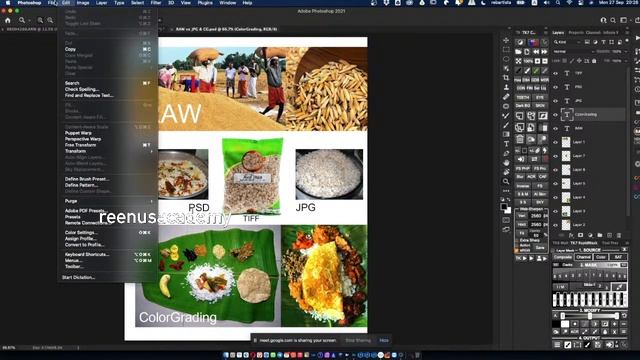Click the trash icon in TK7 panel
The height and width of the screenshot is (360, 640).
click(x=520, y=139)
